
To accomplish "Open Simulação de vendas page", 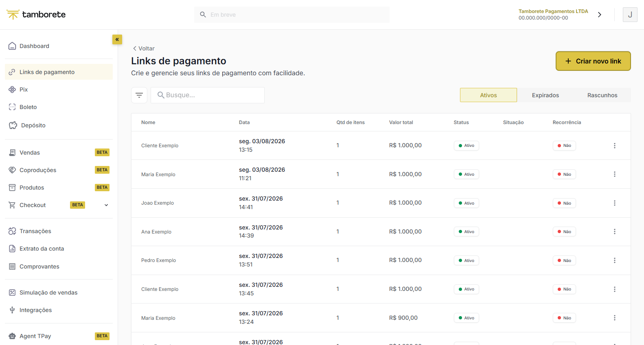I will (59, 293).
